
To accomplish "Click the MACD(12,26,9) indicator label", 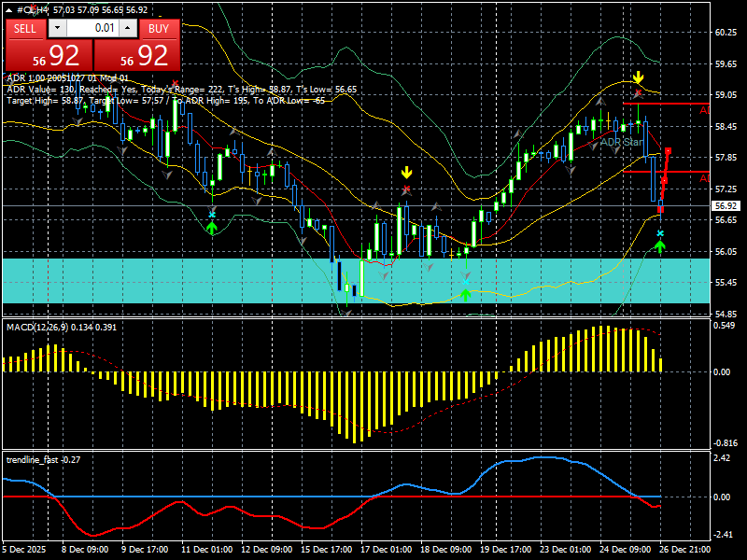I will (x=37, y=328).
